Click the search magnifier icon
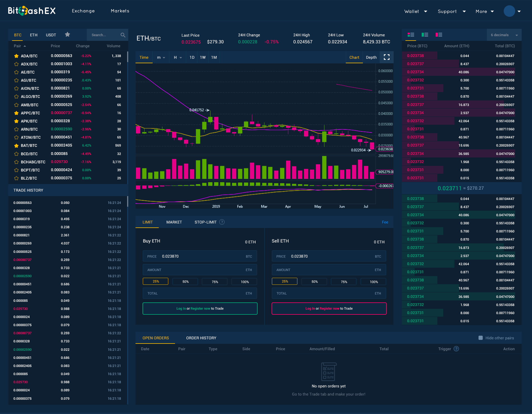Screen dimensions: 532x414 [123, 35]
